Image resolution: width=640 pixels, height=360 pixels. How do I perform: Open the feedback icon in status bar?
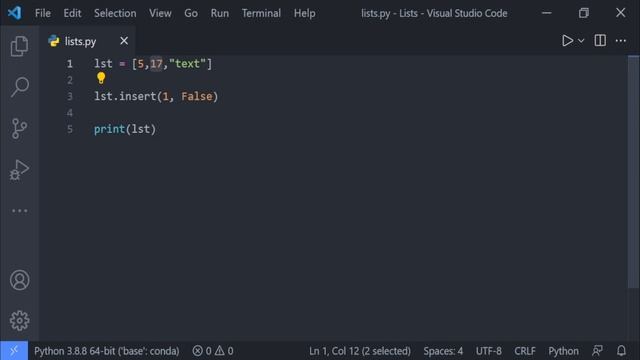(597, 351)
